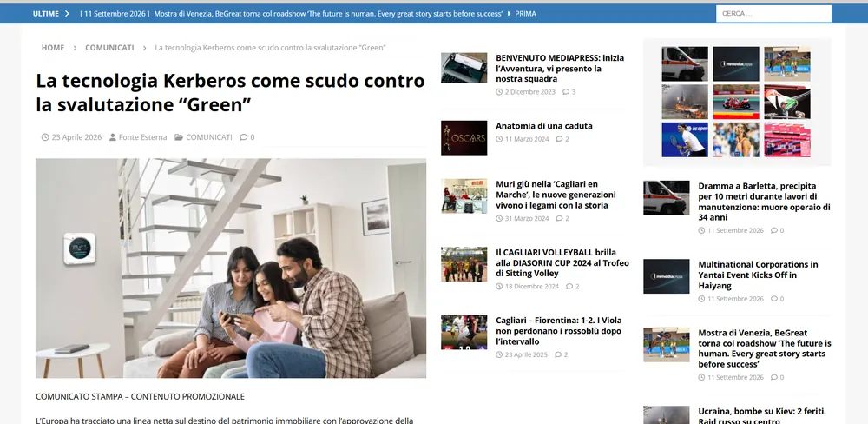Click the comment icon beside 23 Aprile 2025
Image resolution: width=868 pixels, height=424 pixels.
pyautogui.click(x=558, y=354)
